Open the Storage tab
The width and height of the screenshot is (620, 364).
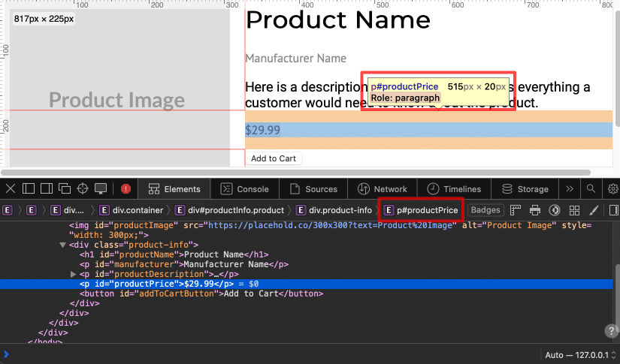tap(525, 189)
